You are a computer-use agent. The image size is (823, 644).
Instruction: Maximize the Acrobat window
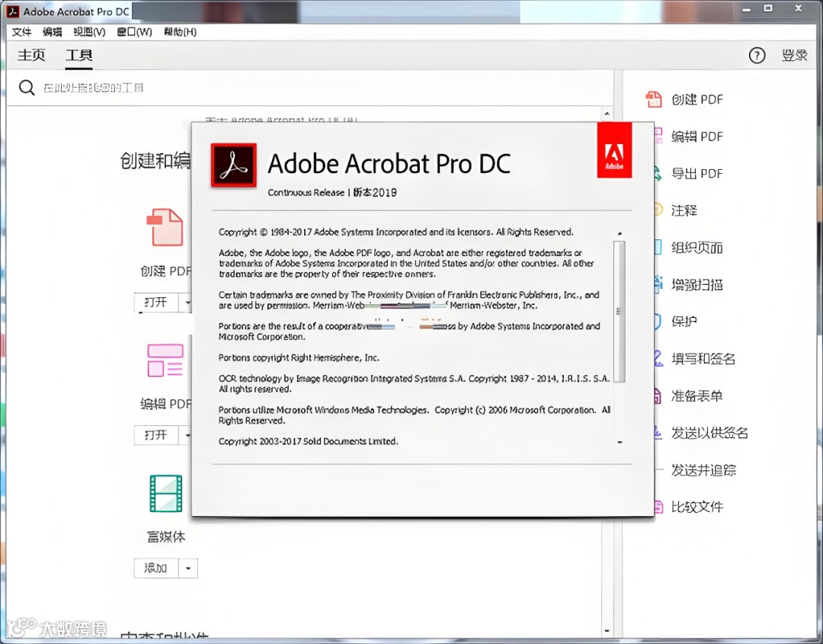tap(768, 8)
